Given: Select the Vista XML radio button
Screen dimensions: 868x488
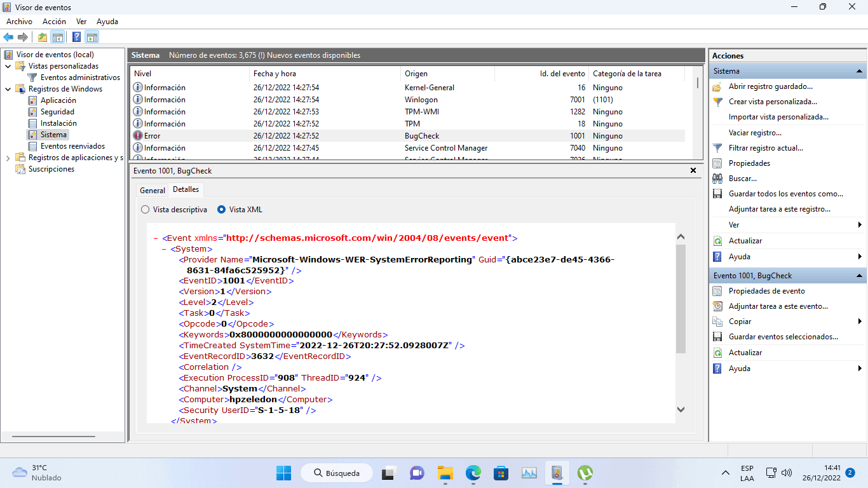Looking at the screenshot, I should tap(221, 209).
